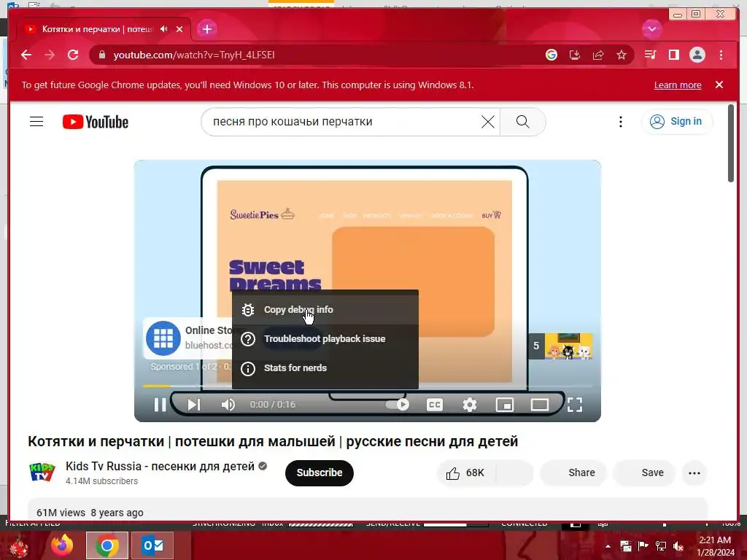Screen dimensions: 747x560
Task: Dislike the video
Action: [514, 472]
